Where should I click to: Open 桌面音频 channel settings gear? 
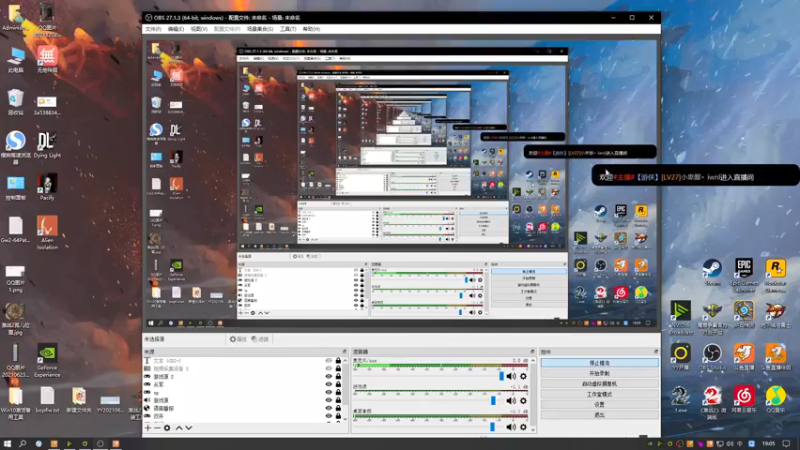click(x=523, y=427)
